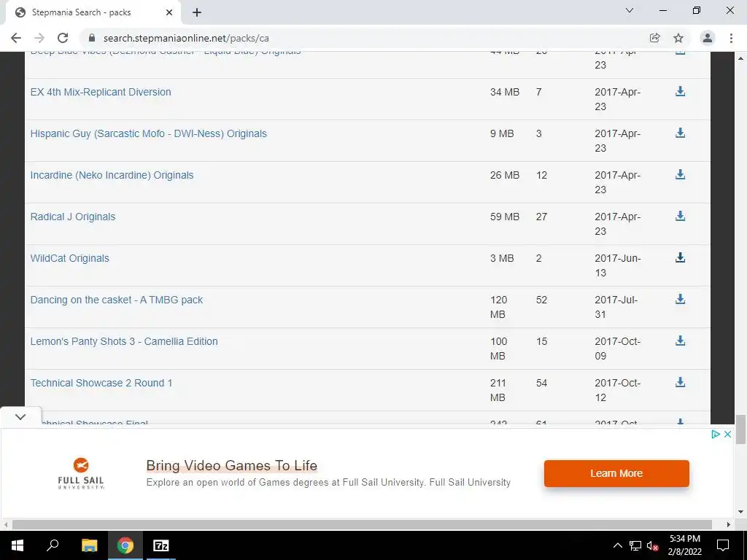Download Lemon's Panty Shots 3 pack
This screenshot has height=560, width=747.
tap(681, 341)
